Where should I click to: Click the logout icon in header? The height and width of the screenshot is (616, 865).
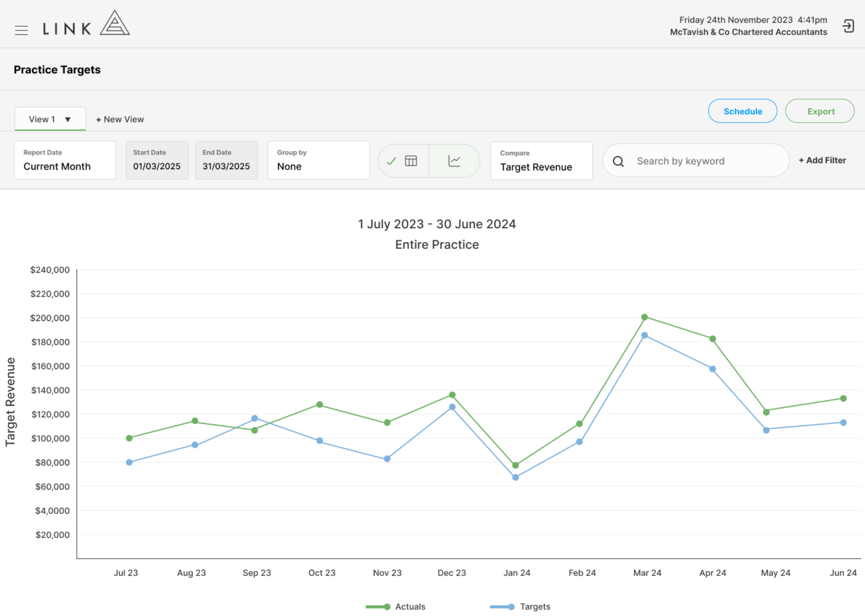coord(848,26)
